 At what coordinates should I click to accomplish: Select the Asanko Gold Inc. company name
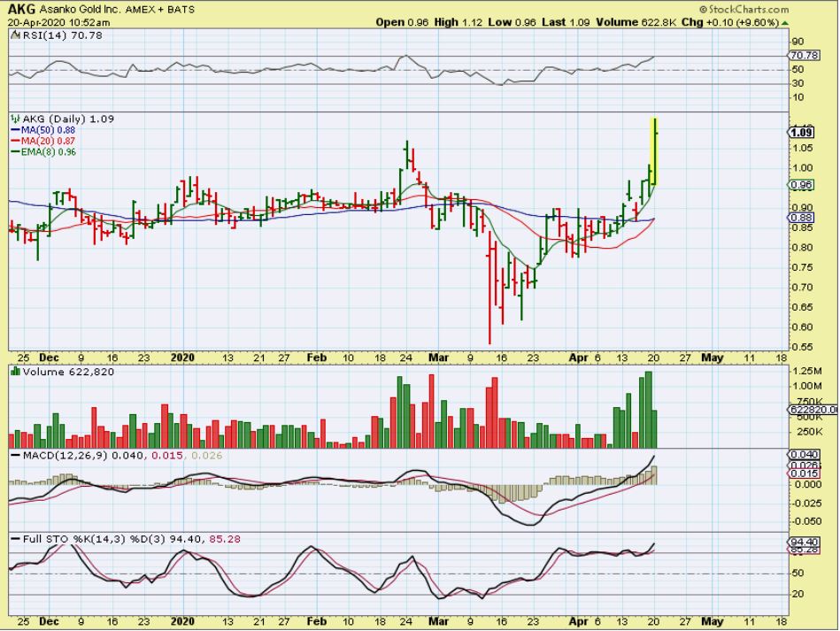pos(81,10)
